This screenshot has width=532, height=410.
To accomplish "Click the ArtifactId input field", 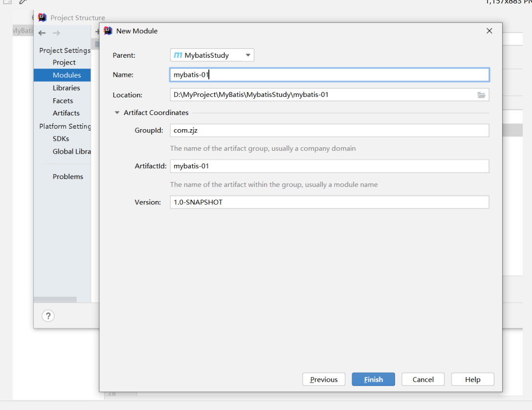I will point(330,166).
